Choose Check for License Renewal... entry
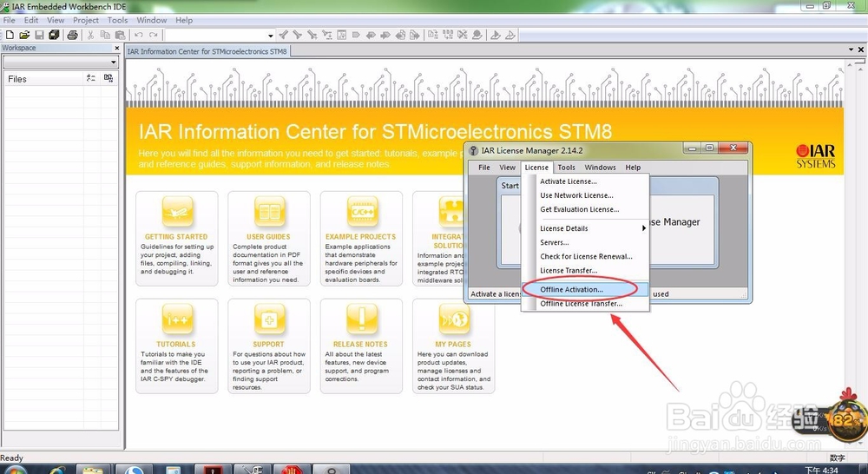The width and height of the screenshot is (868, 474). point(585,256)
